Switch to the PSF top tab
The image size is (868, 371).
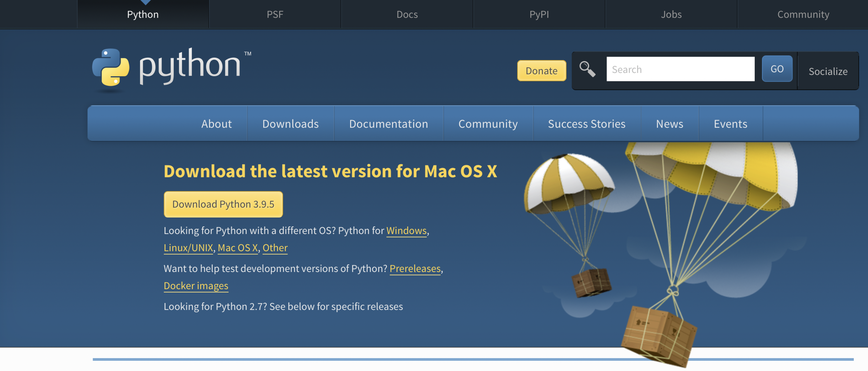275,14
